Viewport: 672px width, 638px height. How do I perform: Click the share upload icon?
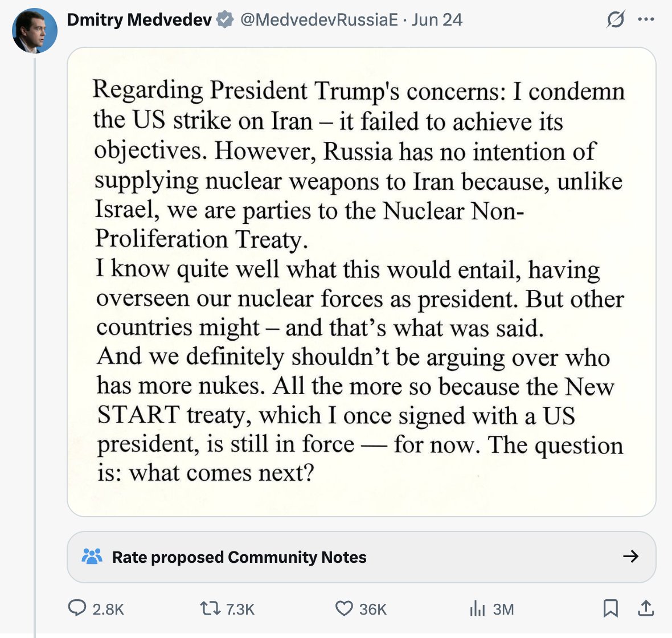[646, 608]
